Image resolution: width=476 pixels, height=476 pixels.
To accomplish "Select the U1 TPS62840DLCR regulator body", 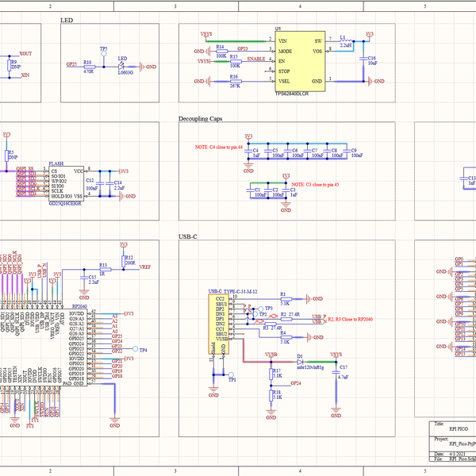I will pos(300,61).
